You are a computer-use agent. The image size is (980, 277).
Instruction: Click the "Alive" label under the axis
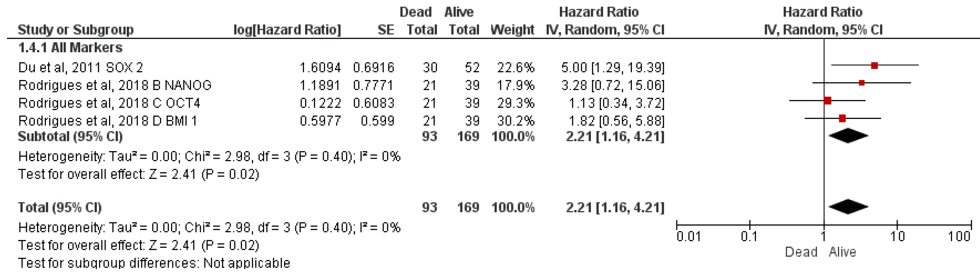pos(842,252)
